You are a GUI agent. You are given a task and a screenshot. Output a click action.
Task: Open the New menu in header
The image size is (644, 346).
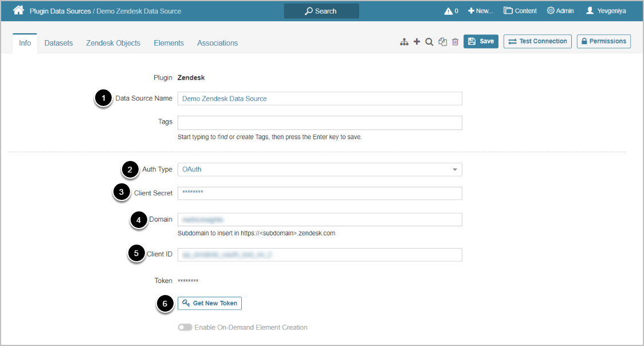(x=480, y=11)
